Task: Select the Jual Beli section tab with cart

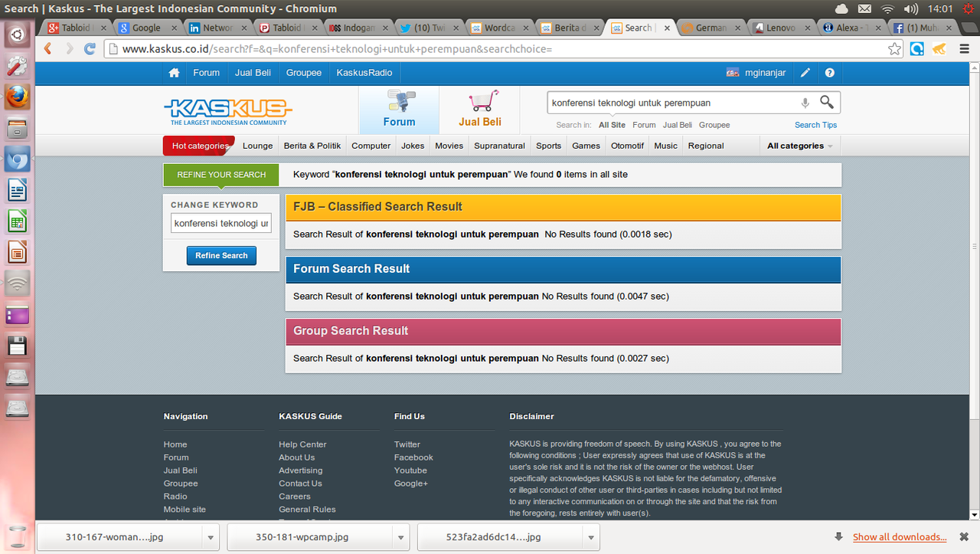Action: point(480,110)
